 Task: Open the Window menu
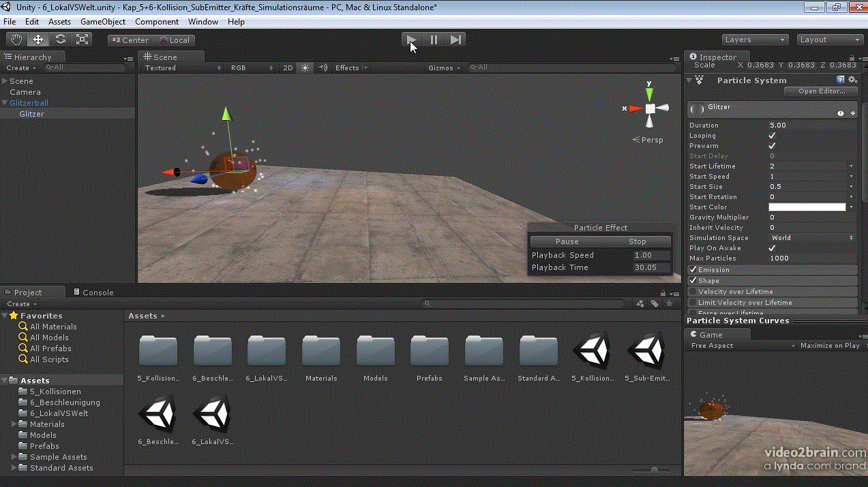[203, 22]
